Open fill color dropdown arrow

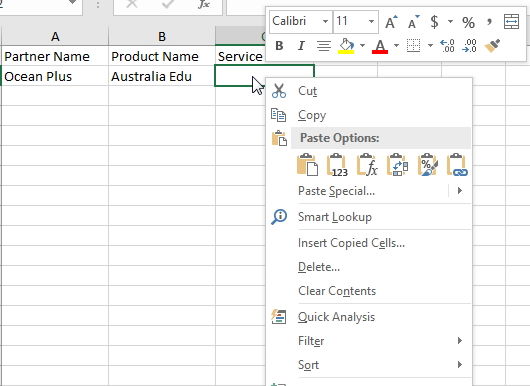coord(362,45)
